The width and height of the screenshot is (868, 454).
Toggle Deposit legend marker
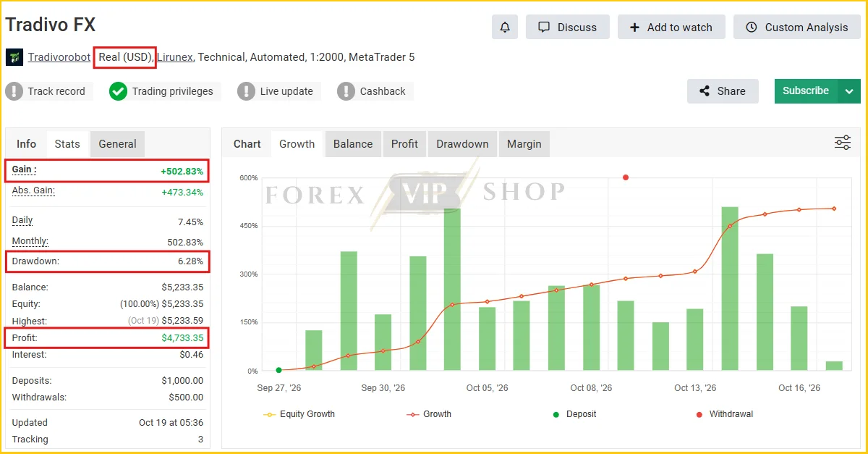575,414
